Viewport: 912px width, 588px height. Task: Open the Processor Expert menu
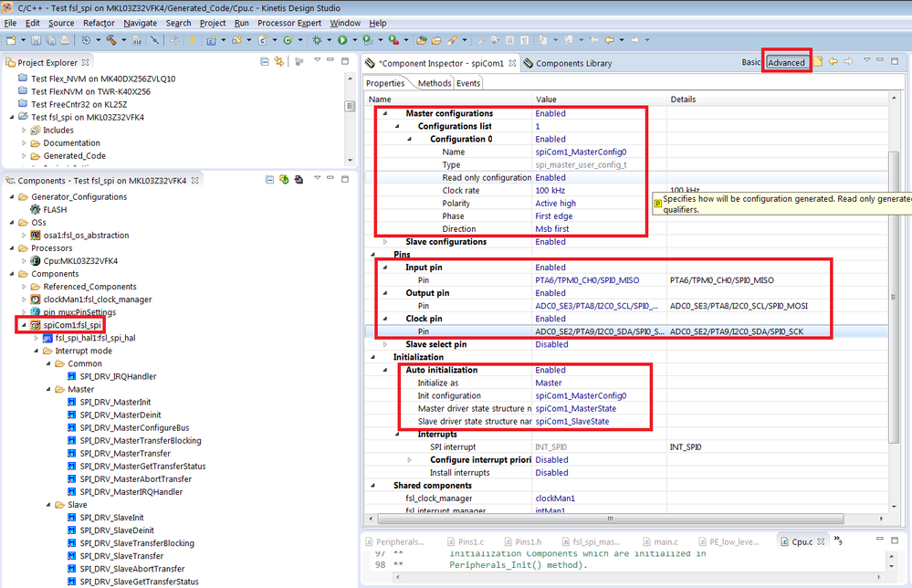[x=289, y=23]
